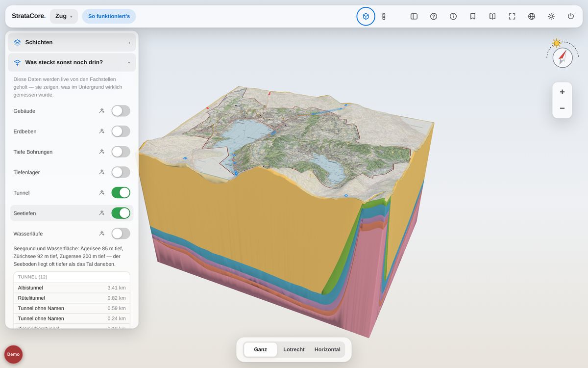The height and width of the screenshot is (368, 588).
Task: Click the wand icon beside Gebäude
Action: click(101, 111)
